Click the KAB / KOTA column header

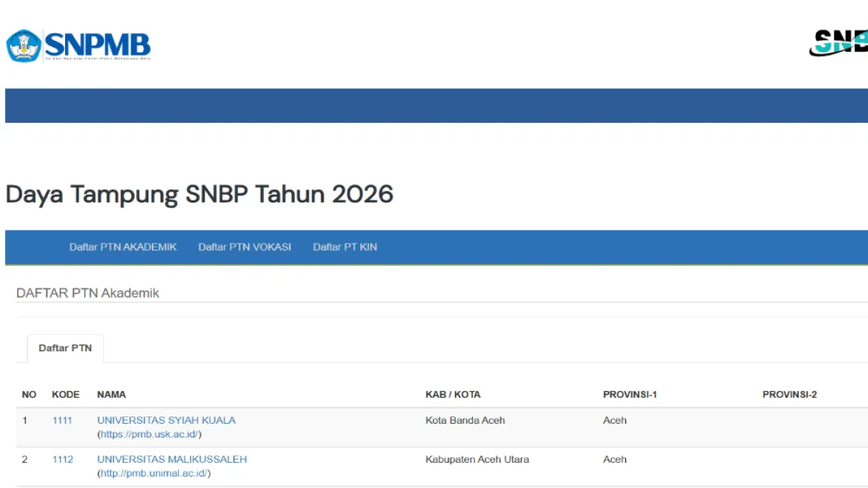point(453,395)
